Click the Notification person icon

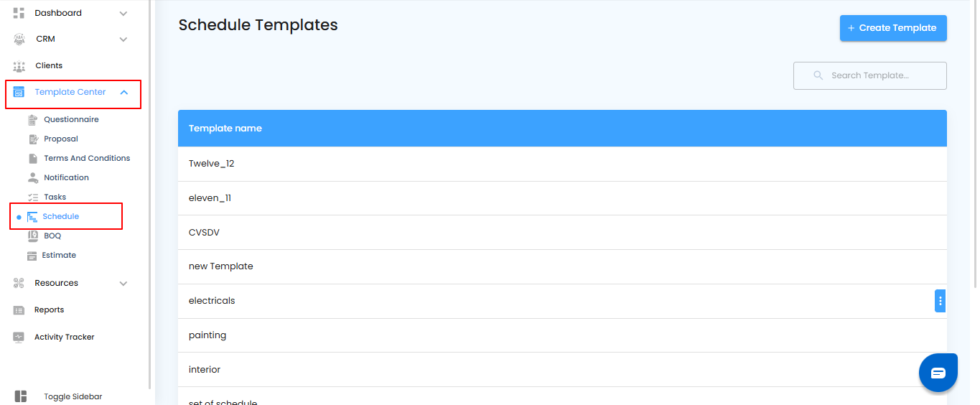point(32,178)
